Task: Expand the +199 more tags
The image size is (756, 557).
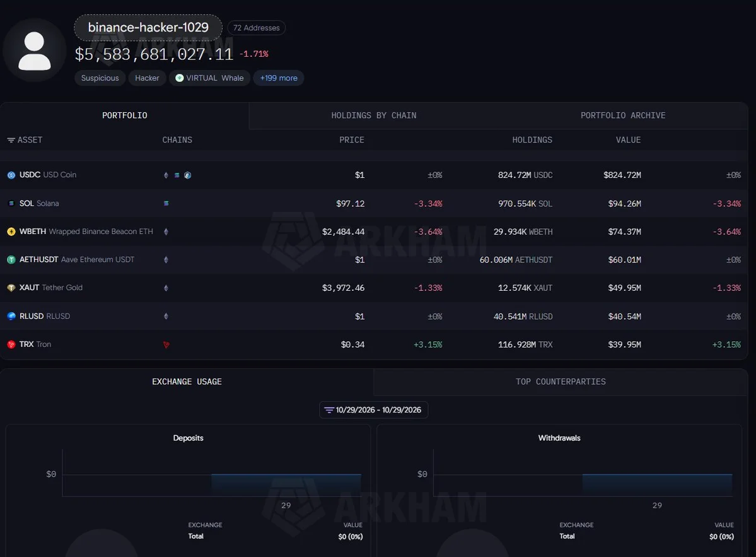Action: [x=279, y=78]
